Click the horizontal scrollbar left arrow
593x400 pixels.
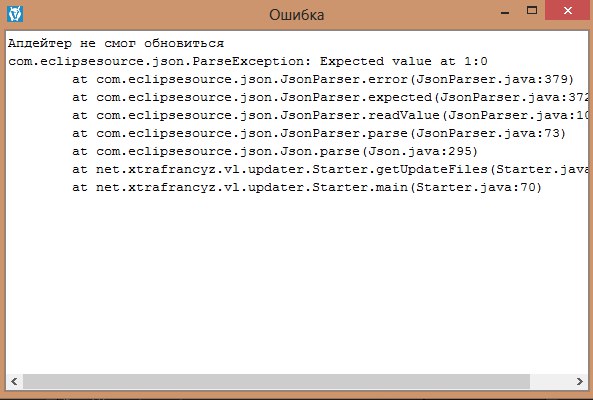pyautogui.click(x=14, y=381)
